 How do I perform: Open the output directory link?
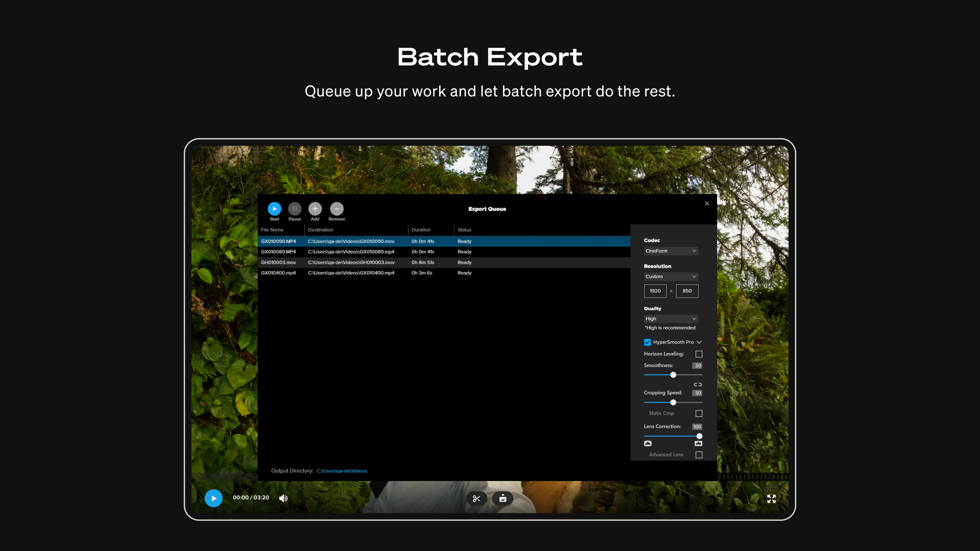tap(341, 471)
